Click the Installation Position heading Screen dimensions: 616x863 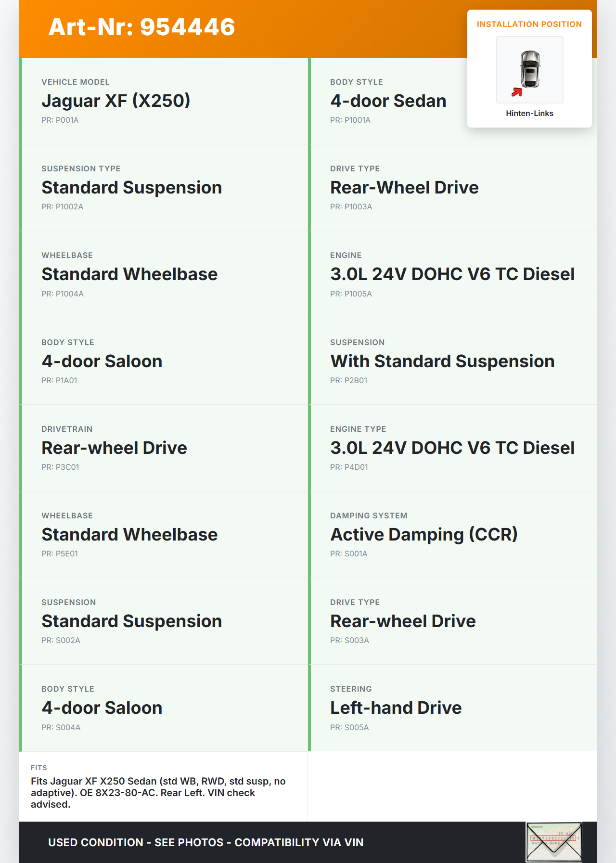[x=529, y=25]
